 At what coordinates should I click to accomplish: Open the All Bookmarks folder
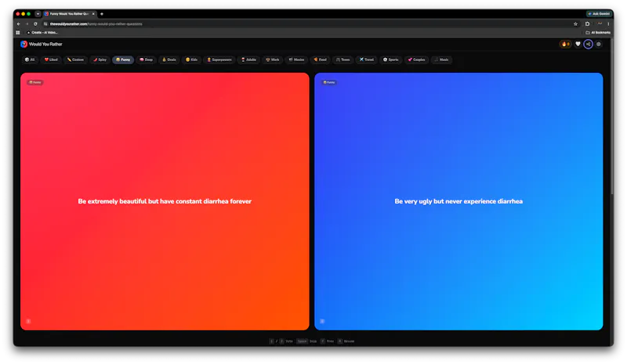(598, 32)
